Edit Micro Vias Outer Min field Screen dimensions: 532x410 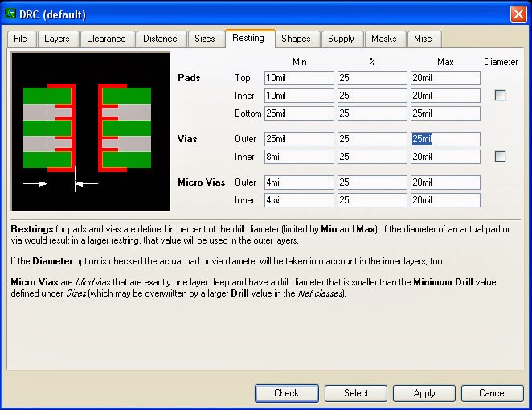[x=299, y=182]
